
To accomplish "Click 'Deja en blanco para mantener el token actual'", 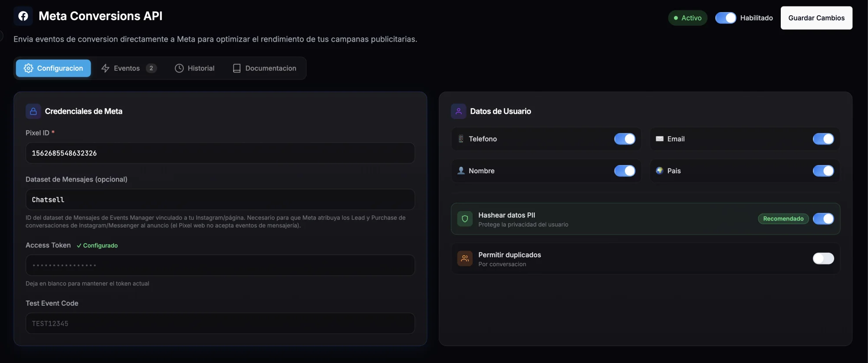I will (x=87, y=284).
